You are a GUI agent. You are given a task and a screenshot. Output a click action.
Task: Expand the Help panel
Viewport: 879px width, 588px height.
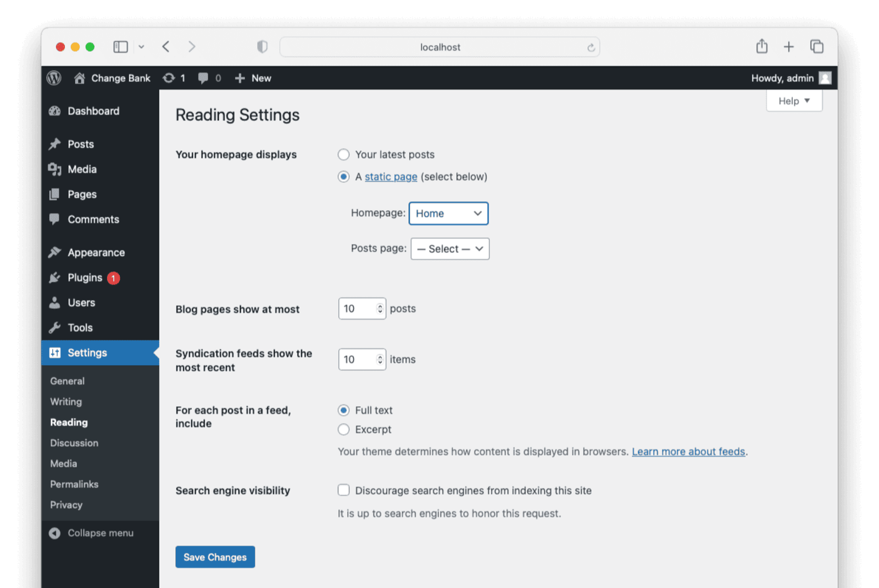tap(793, 100)
